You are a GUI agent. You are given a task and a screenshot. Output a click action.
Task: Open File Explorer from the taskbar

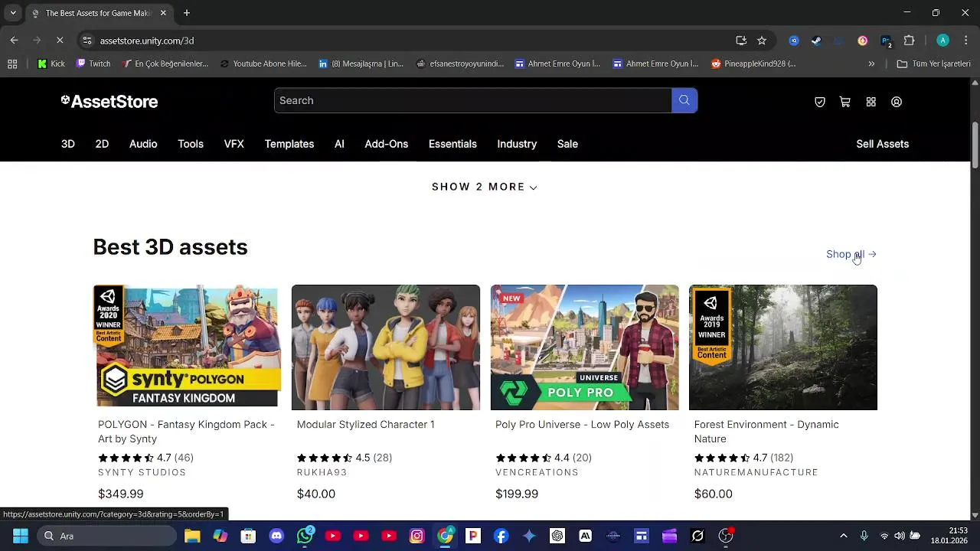(192, 536)
